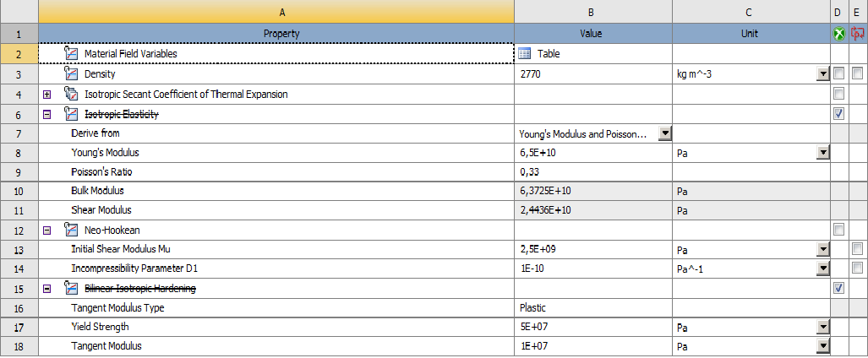Click the Unit column title
Screen dimensions: 868x358
750,34
